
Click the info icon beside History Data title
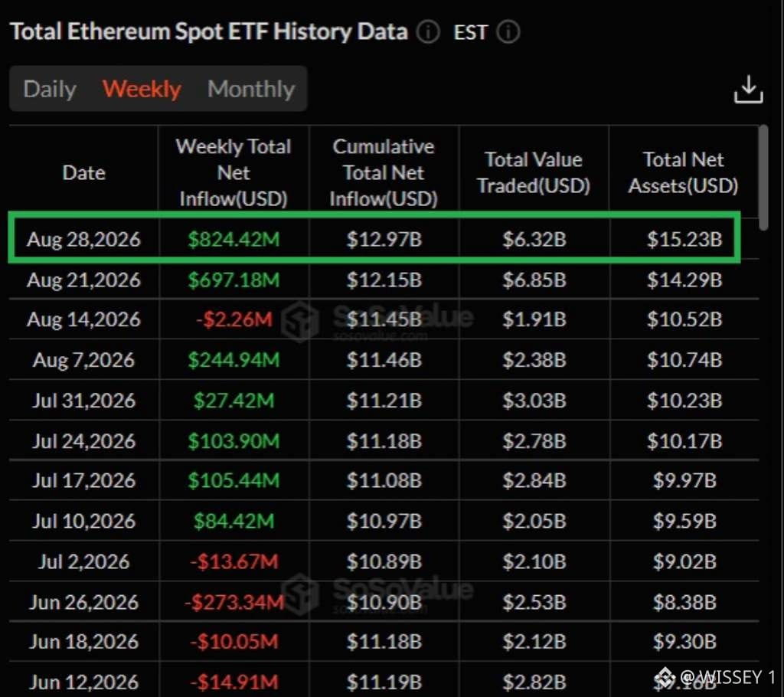point(428,32)
